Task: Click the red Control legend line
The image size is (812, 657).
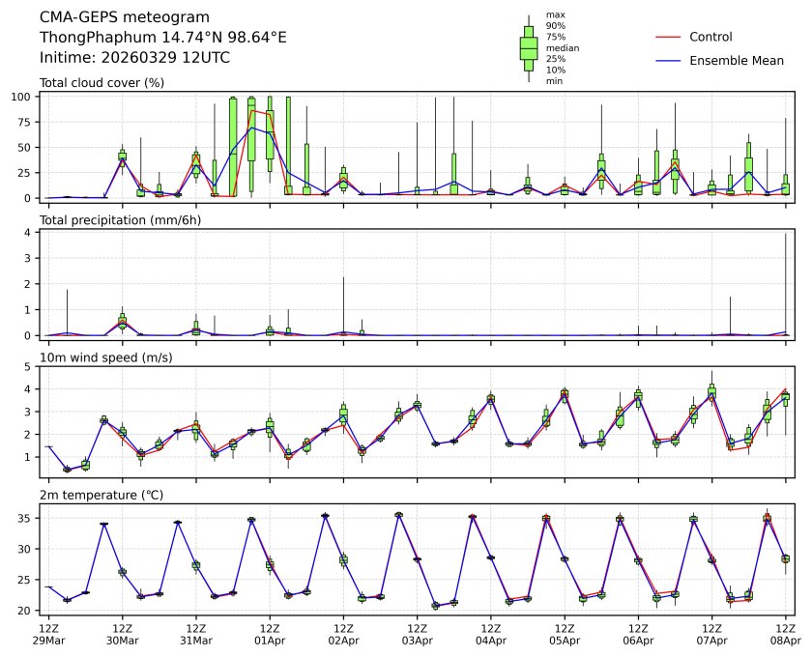Action: 669,37
